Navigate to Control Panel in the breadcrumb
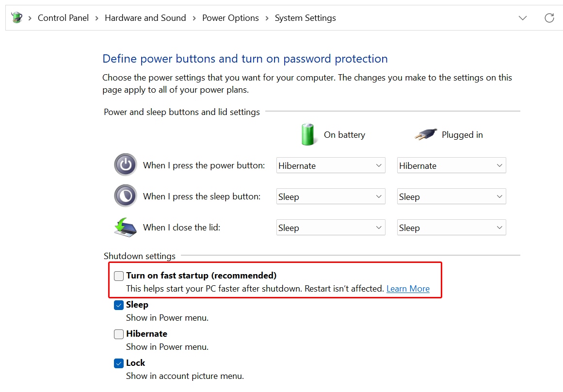The image size is (563, 392). 63,17
